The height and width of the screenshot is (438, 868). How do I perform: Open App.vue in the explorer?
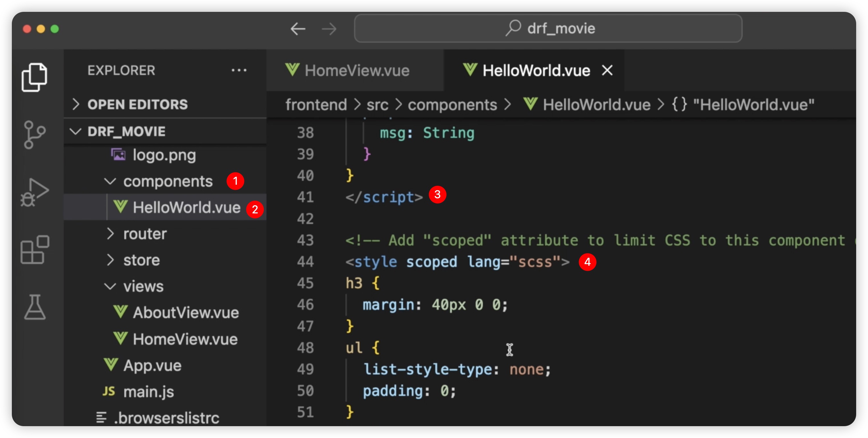point(165,365)
